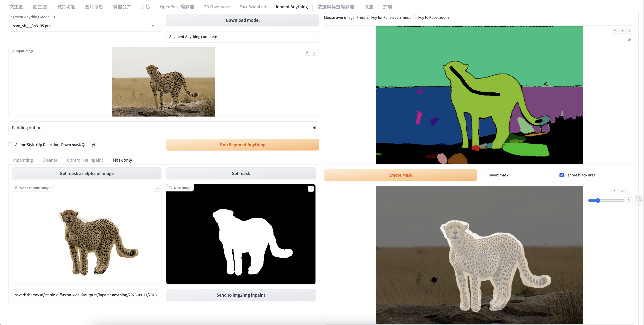
Task: Switch to ControlNet Inpaint tab
Action: (85, 160)
